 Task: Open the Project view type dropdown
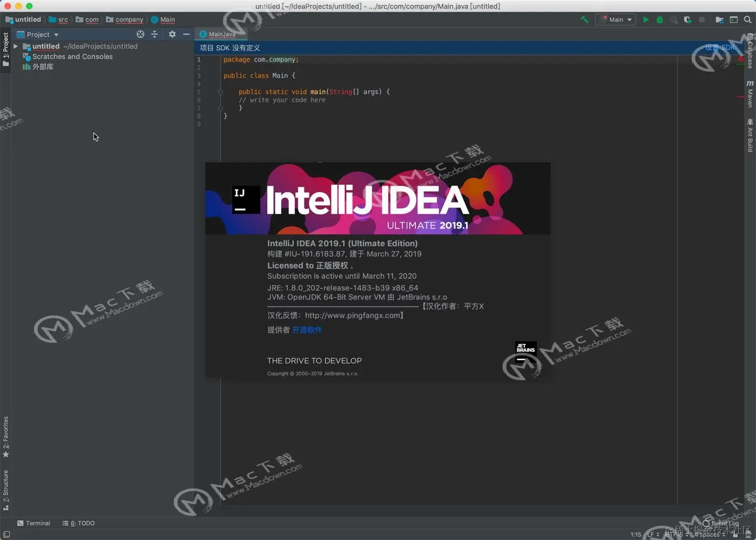coord(38,34)
